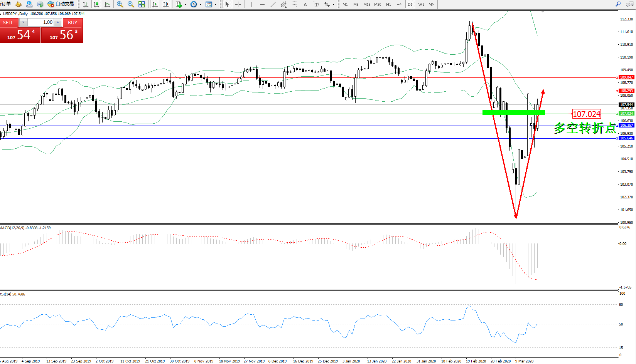Switch chart to candlestick display
636x364 pixels.
click(x=96, y=4)
